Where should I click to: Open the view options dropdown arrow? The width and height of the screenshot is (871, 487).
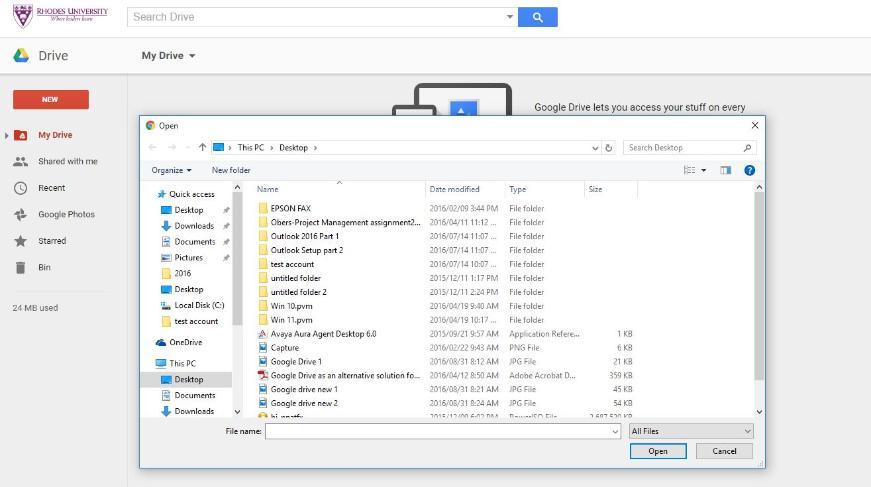[703, 170]
